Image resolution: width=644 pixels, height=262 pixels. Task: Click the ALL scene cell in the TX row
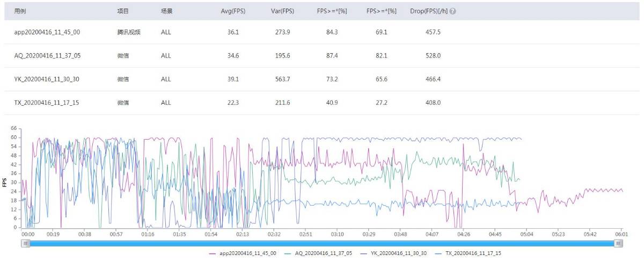tap(166, 103)
